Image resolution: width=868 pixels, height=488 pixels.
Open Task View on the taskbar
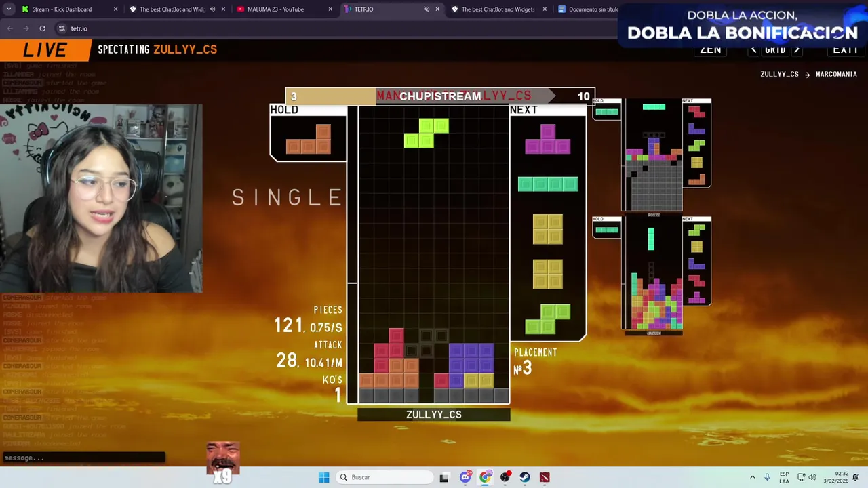(444, 477)
